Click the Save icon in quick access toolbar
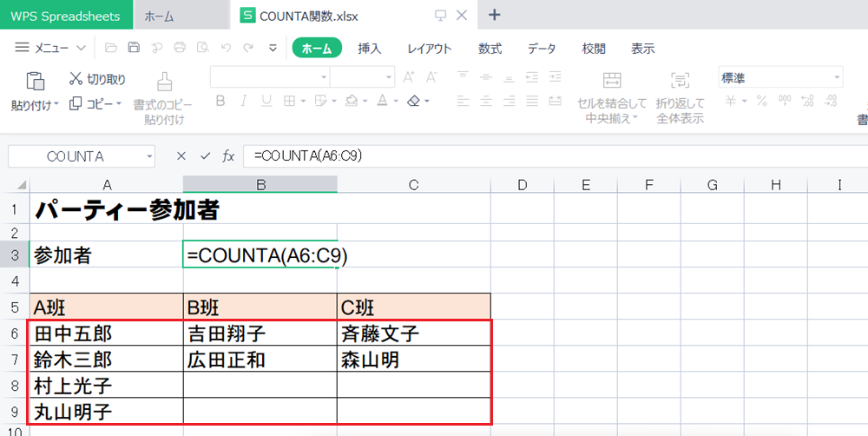This screenshot has height=436, width=868. (x=134, y=48)
